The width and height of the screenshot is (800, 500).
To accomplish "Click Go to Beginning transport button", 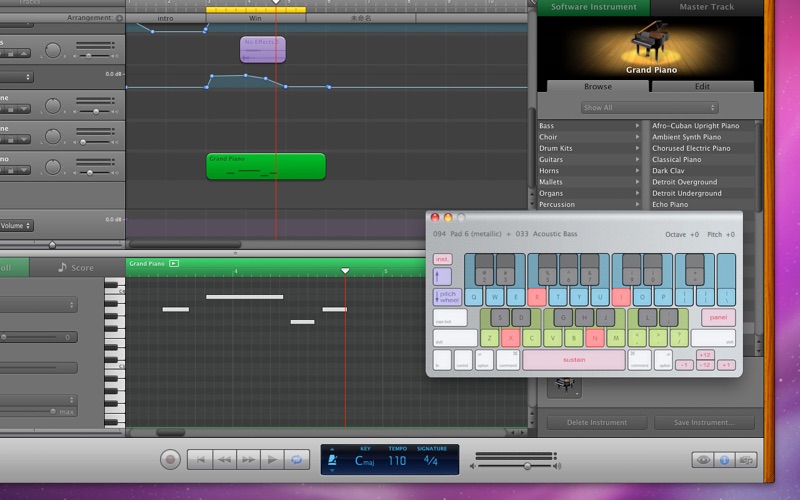I will coord(199,459).
